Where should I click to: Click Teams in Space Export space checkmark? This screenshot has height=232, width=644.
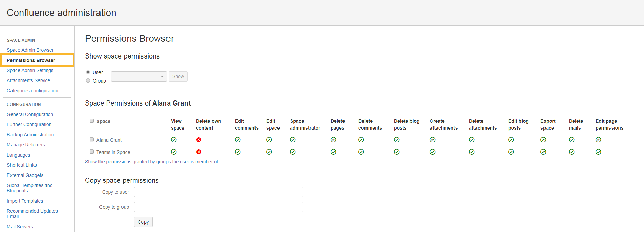tap(543, 152)
